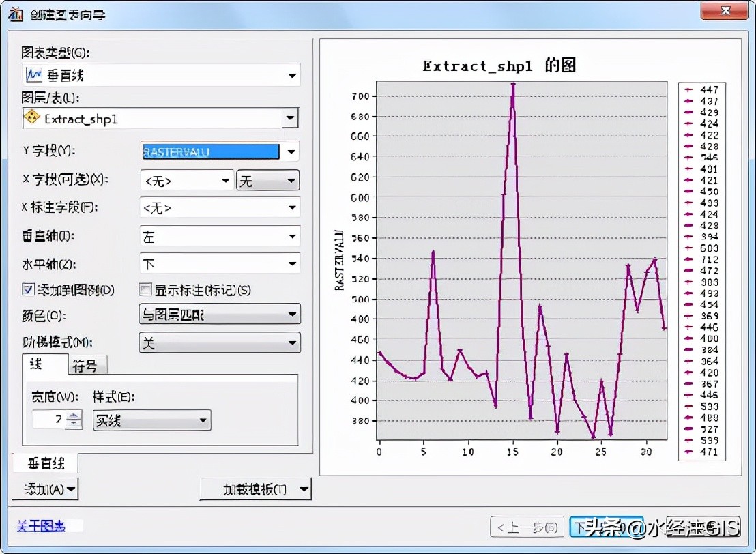Click legend entry 603
This screenshot has width=756, height=554.
tap(702, 248)
